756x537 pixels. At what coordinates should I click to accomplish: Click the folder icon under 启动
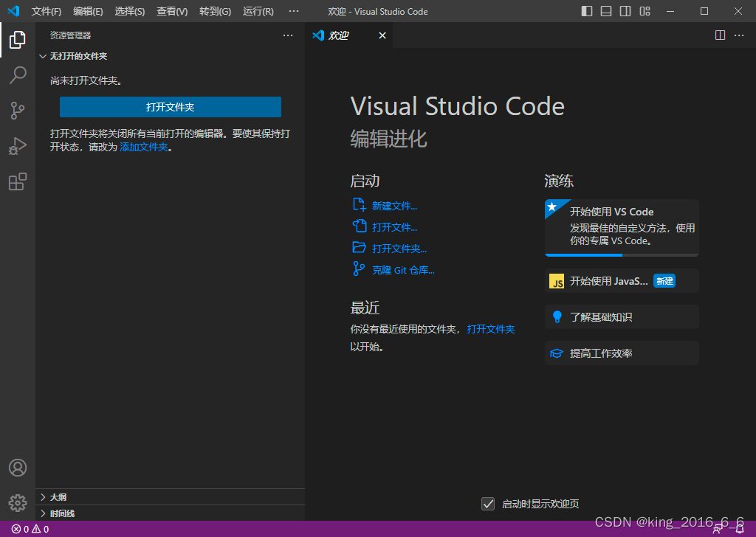tap(360, 248)
